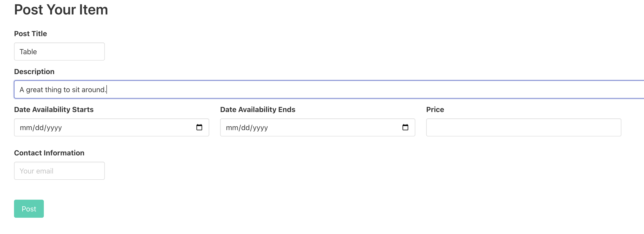
Task: Focus the Post Title field containing Table
Action: [59, 51]
